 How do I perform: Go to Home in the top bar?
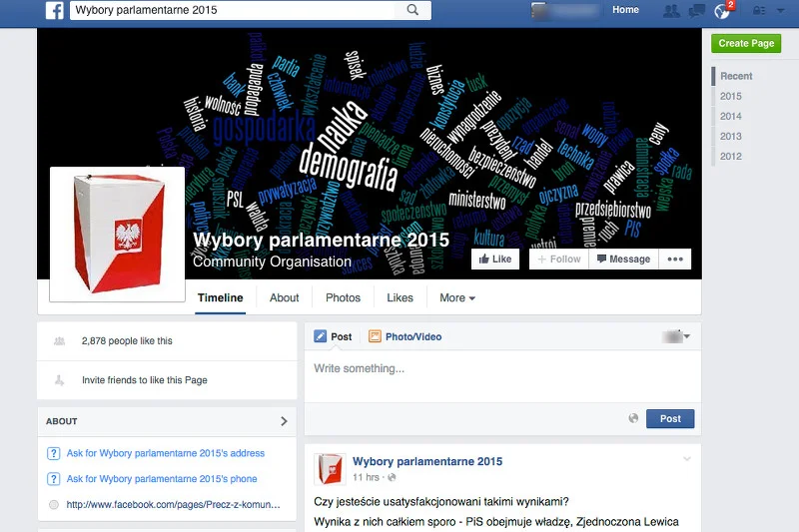(x=625, y=10)
